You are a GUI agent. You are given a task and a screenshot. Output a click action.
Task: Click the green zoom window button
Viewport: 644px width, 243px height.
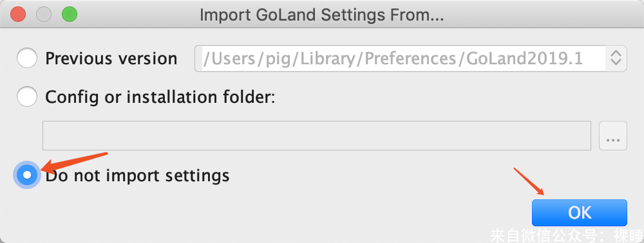point(70,15)
